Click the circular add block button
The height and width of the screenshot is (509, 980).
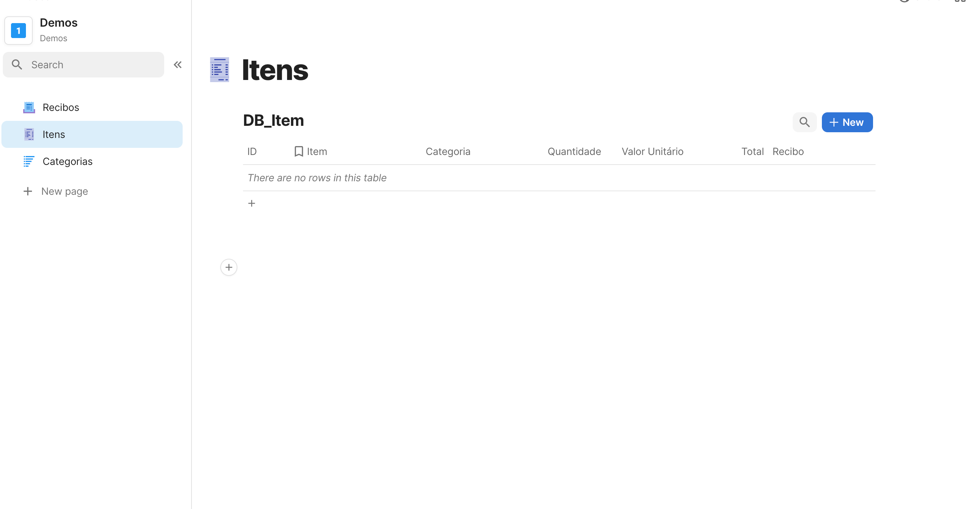[x=228, y=267]
